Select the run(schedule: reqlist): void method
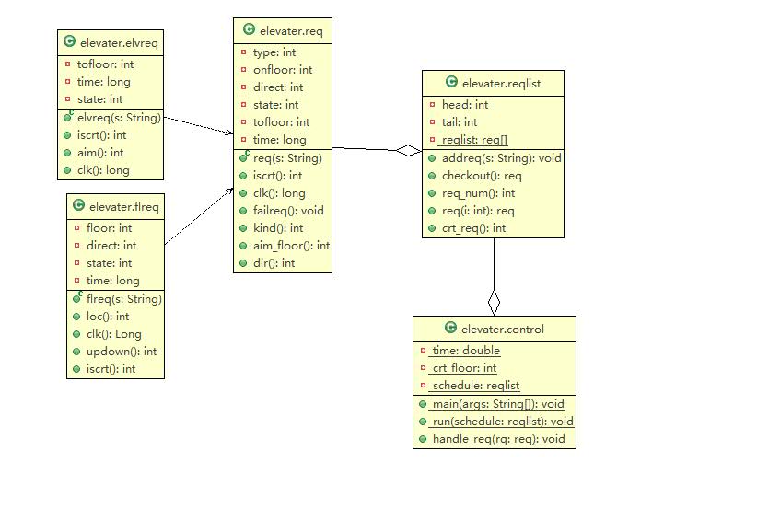The height and width of the screenshot is (532, 757). click(x=503, y=422)
